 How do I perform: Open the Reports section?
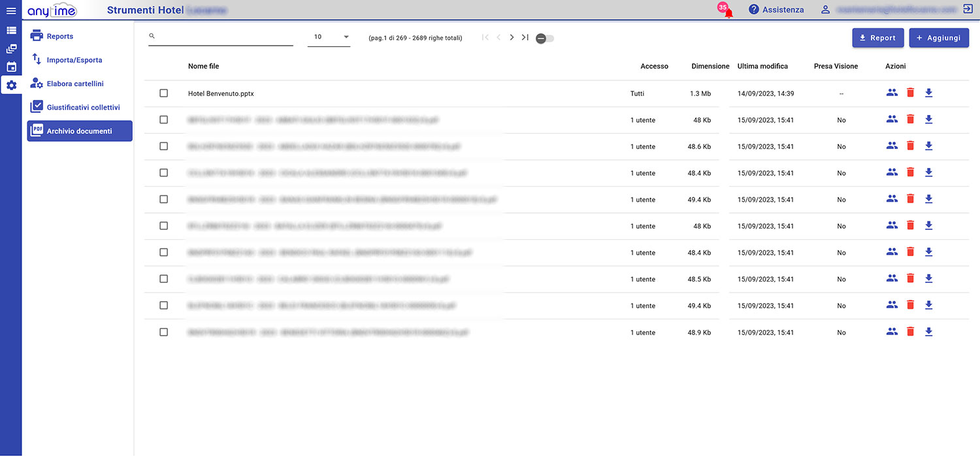click(x=59, y=37)
